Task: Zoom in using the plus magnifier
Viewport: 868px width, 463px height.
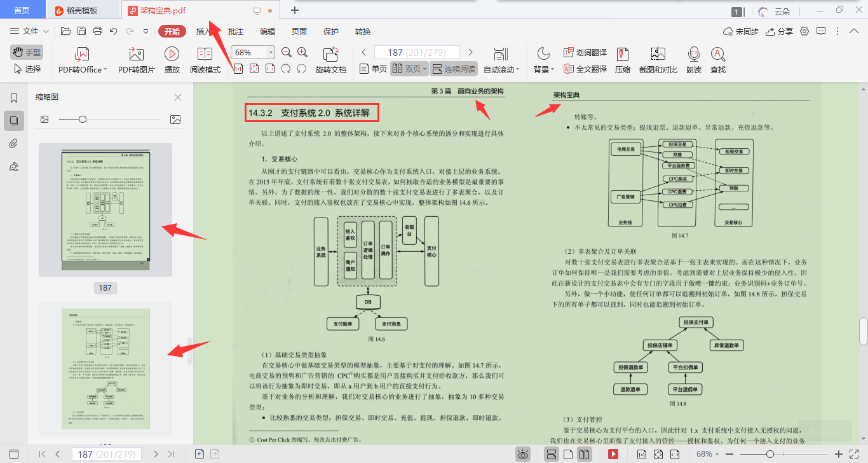Action: click(302, 52)
